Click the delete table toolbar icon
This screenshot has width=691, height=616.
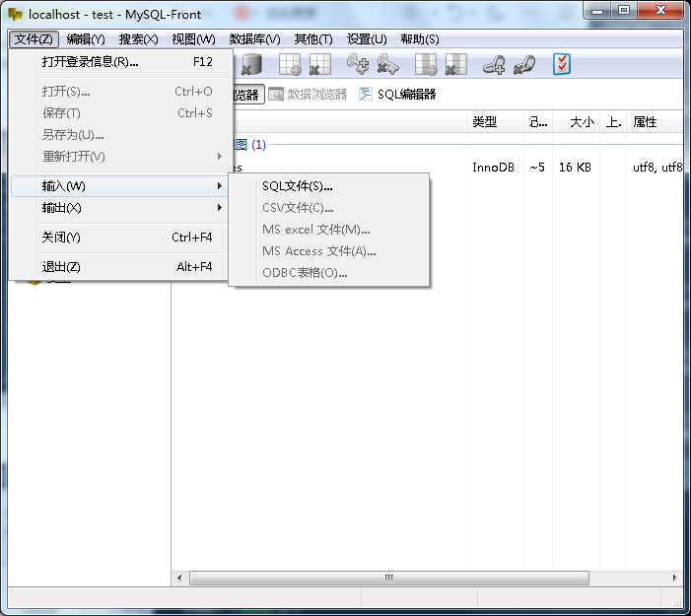tap(320, 65)
